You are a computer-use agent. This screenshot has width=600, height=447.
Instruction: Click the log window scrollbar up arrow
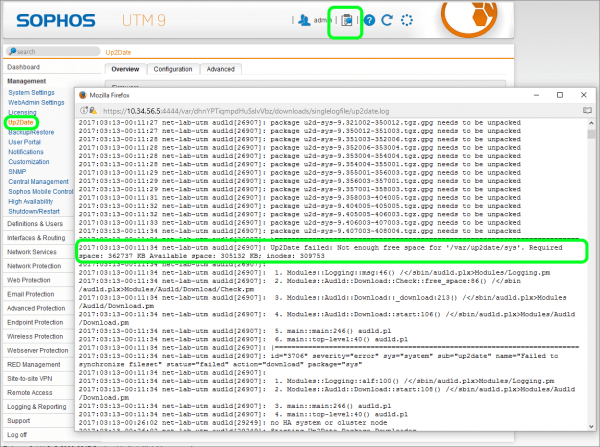(x=591, y=123)
